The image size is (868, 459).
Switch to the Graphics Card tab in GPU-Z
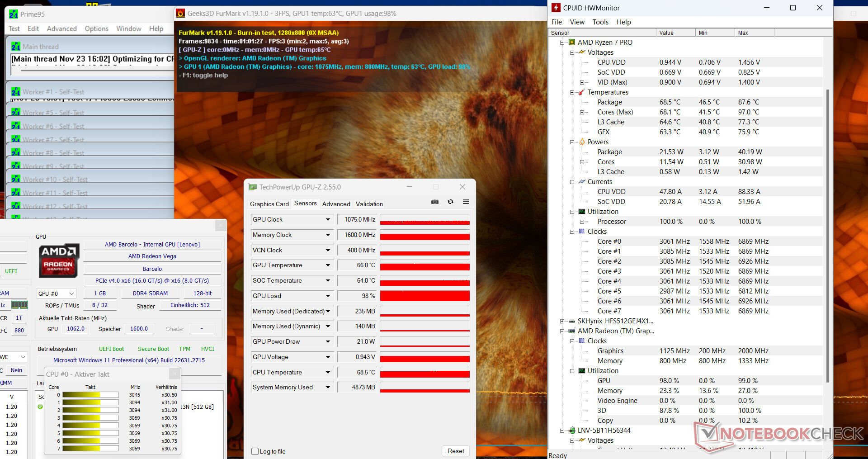(269, 204)
